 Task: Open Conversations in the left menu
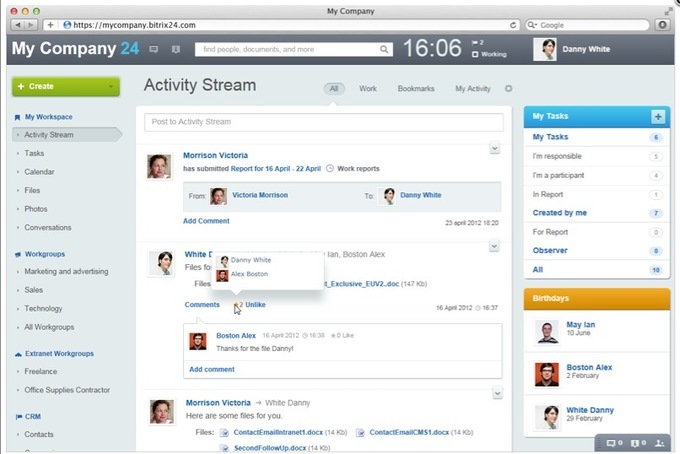tap(48, 228)
